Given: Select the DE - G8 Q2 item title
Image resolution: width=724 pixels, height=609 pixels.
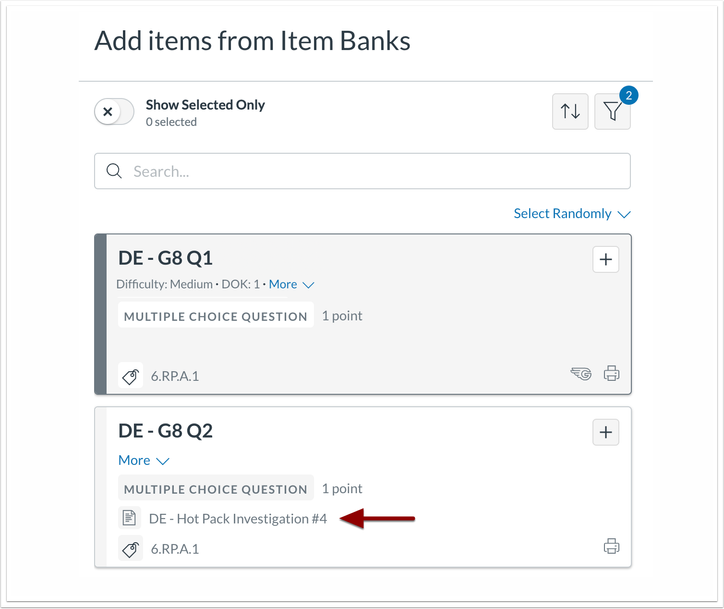Looking at the screenshot, I should click(165, 431).
